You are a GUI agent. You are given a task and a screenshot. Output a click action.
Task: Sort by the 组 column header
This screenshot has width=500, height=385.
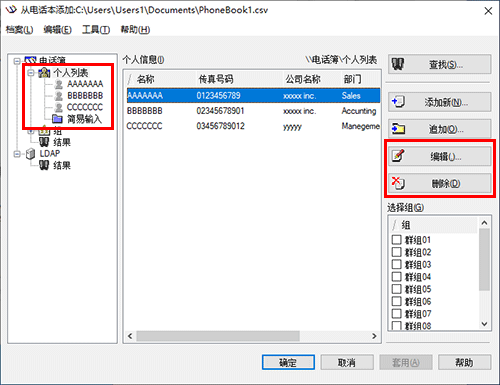pos(434,225)
